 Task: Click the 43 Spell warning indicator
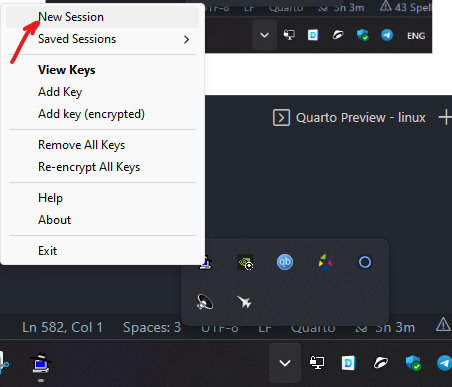[406, 7]
